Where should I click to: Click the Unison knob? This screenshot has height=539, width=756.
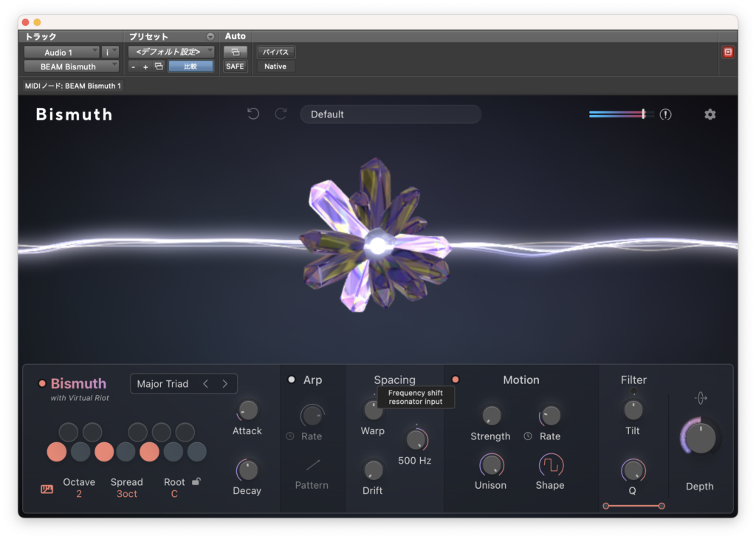tap(491, 465)
